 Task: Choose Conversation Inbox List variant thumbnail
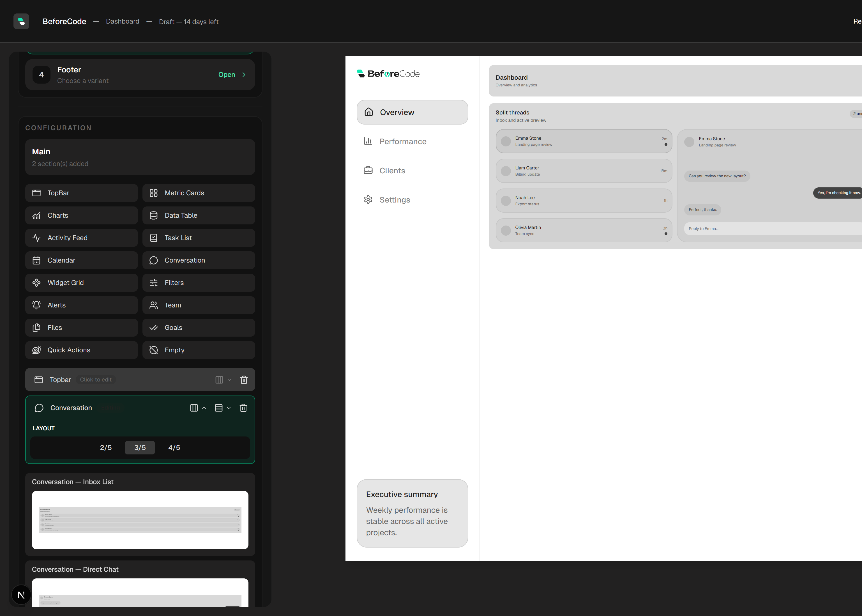(x=140, y=520)
